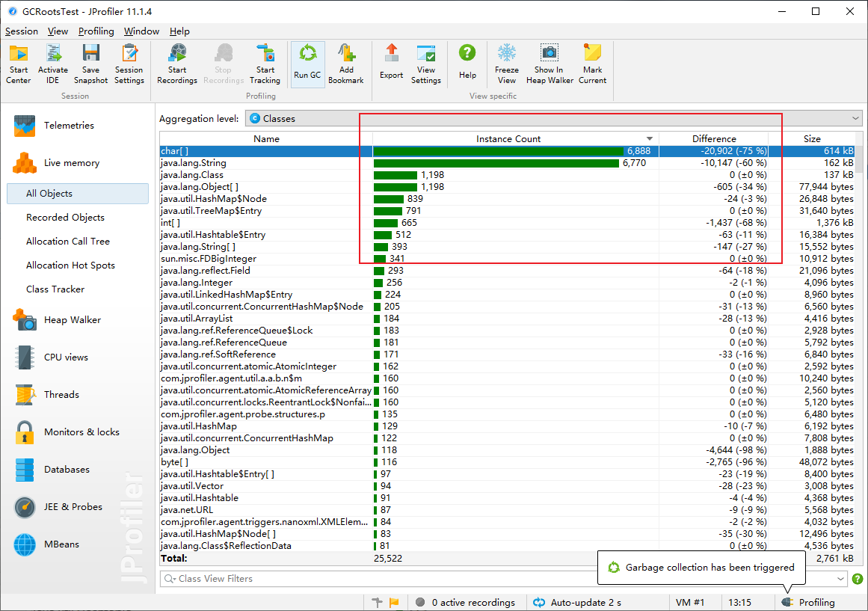The image size is (868, 611).
Task: Start Recordings from toolbar
Action: (177, 64)
